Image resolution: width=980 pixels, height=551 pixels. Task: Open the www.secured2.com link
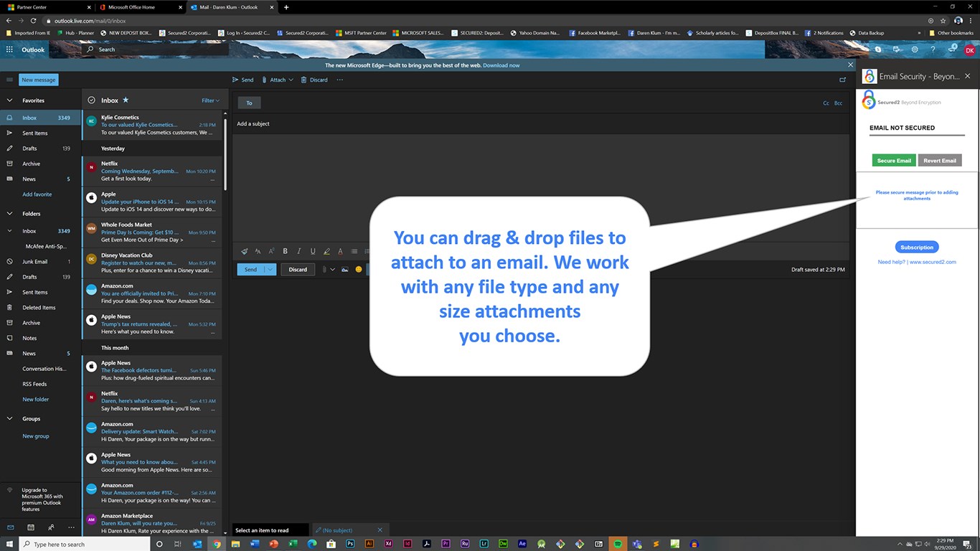click(x=933, y=263)
